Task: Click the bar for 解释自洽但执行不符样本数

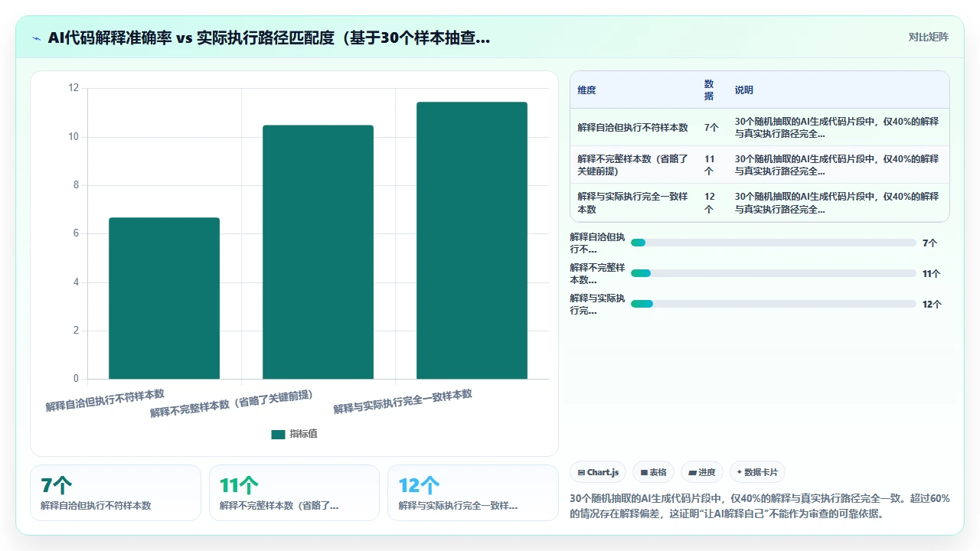Action: pos(164,298)
